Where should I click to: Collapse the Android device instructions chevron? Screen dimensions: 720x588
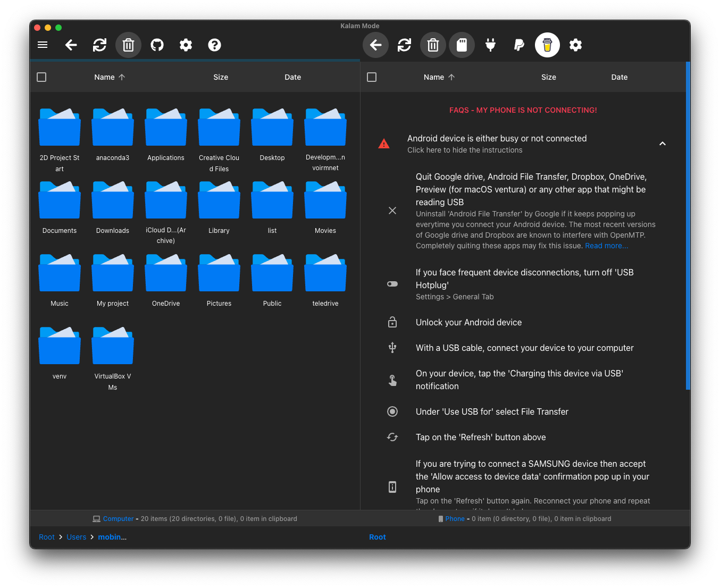point(663,144)
